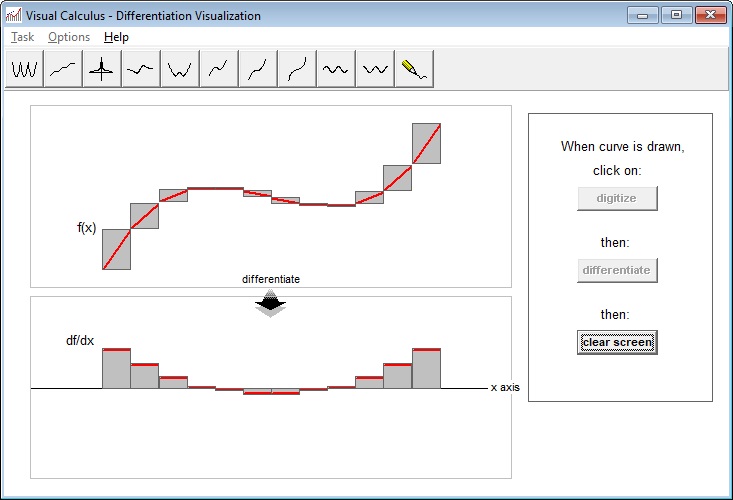Image resolution: width=733 pixels, height=500 pixels.
Task: Pick the short rising wiggle curve preset
Action: 219,69
